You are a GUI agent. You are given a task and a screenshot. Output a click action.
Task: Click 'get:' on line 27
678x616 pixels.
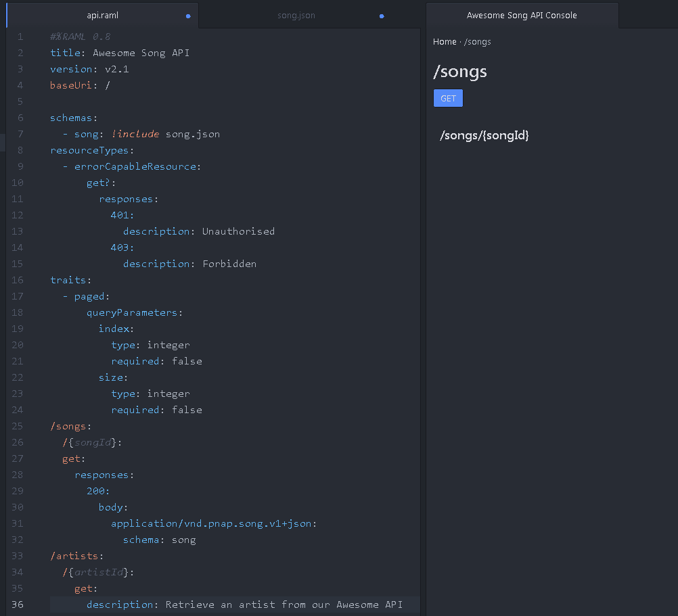[74, 458]
